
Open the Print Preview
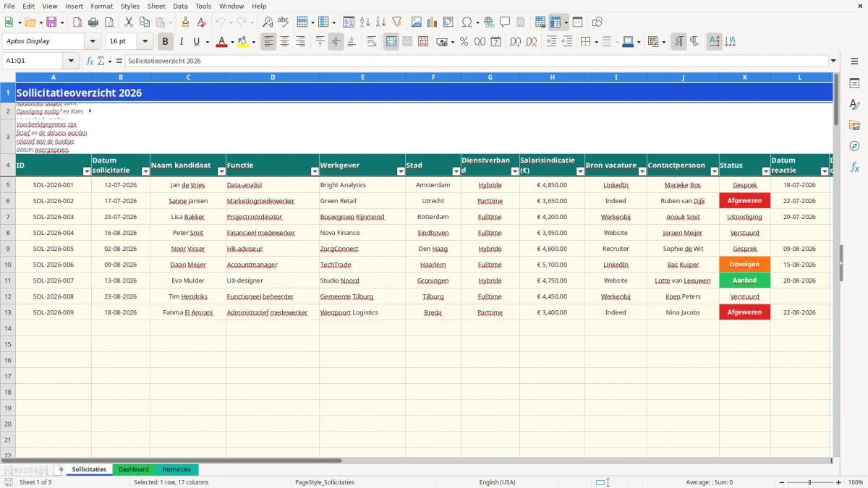tap(109, 22)
